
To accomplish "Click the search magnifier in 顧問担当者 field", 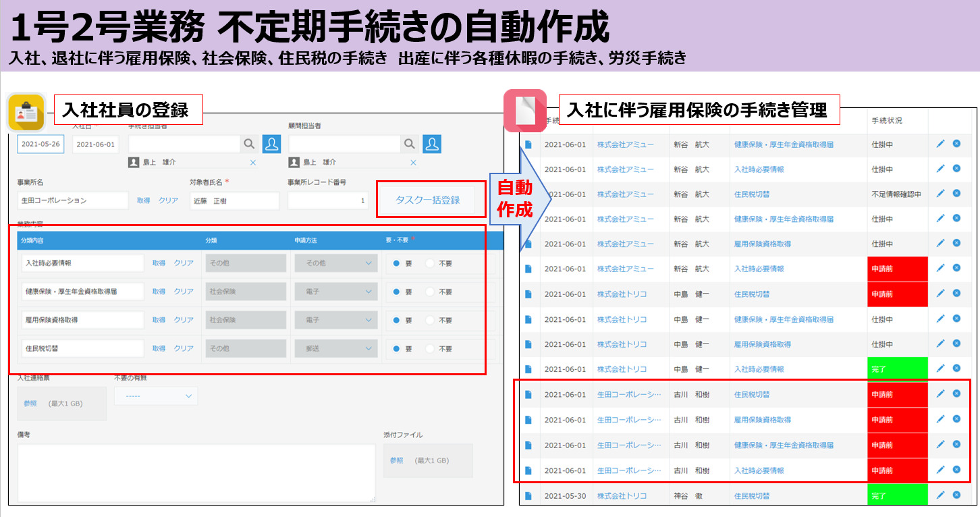I will coord(410,144).
